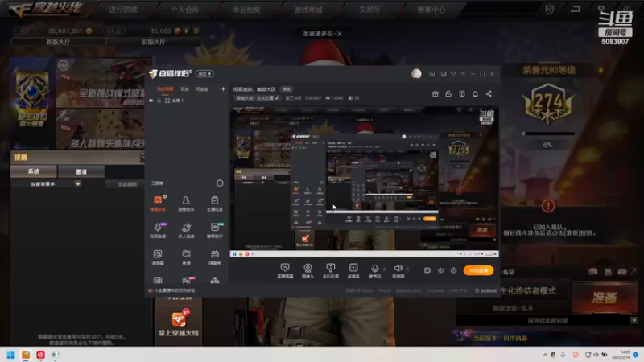Click the bell notification icon above the preview

[x=475, y=94]
